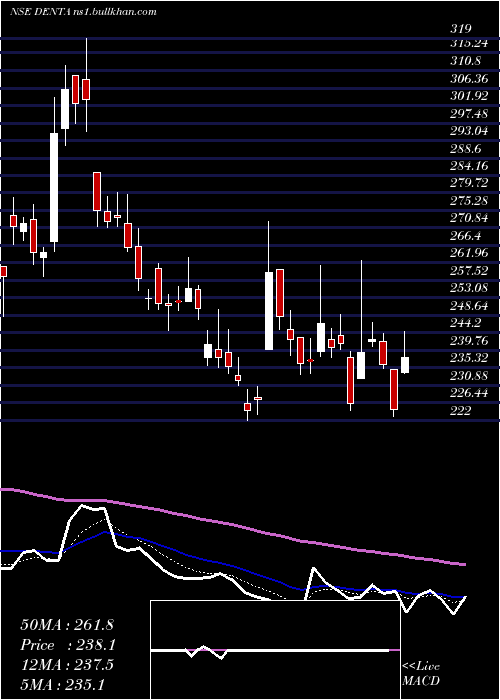The width and height of the screenshot is (500, 700).
Task: Click the 297.48 price axis label
Action: (469, 114)
